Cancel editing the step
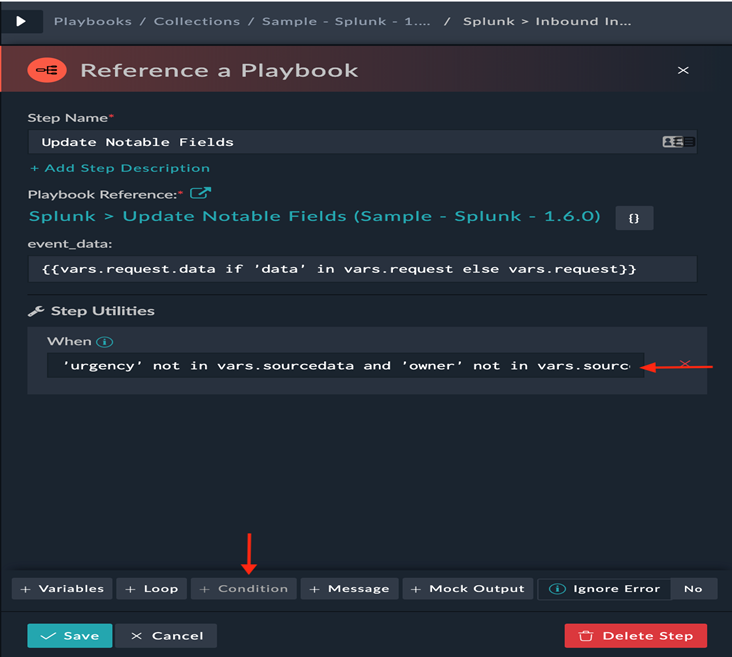The image size is (732, 657). pos(166,636)
